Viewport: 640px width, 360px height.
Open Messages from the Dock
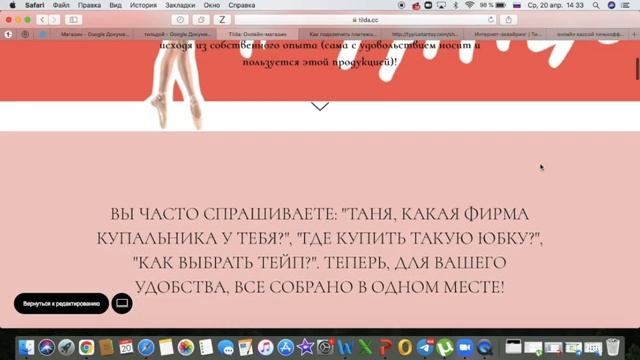pos(226,348)
